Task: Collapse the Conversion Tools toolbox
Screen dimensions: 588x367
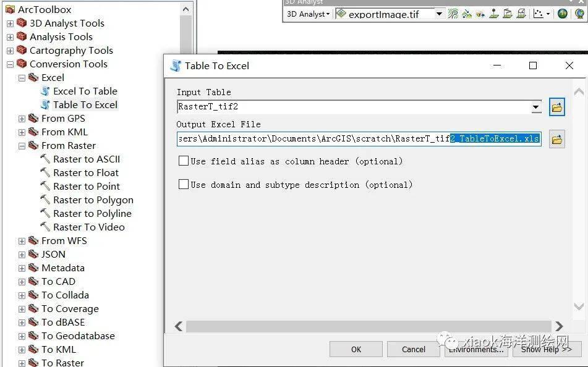Action: [x=10, y=64]
